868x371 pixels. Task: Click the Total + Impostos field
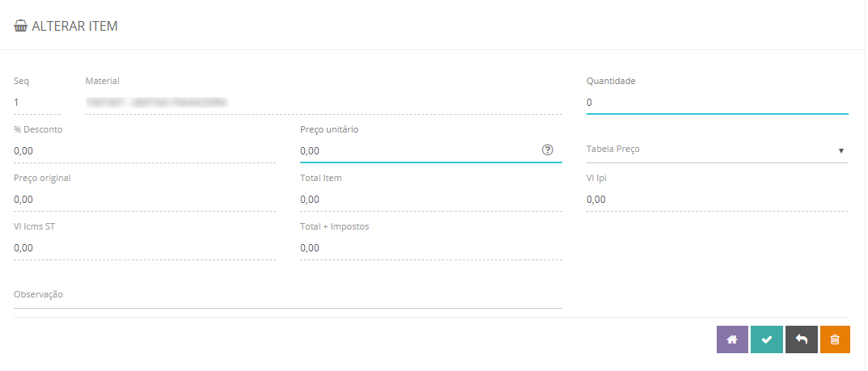[x=430, y=248]
